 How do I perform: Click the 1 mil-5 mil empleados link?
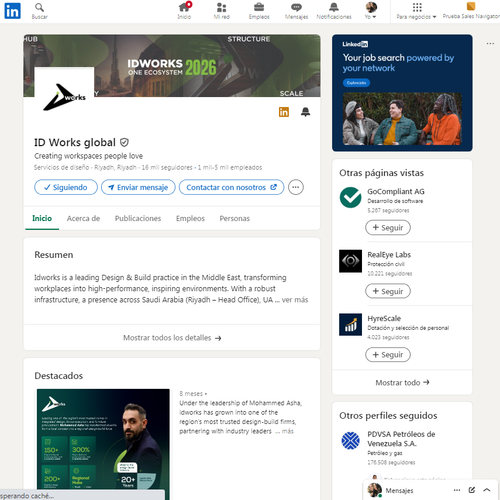(x=230, y=167)
